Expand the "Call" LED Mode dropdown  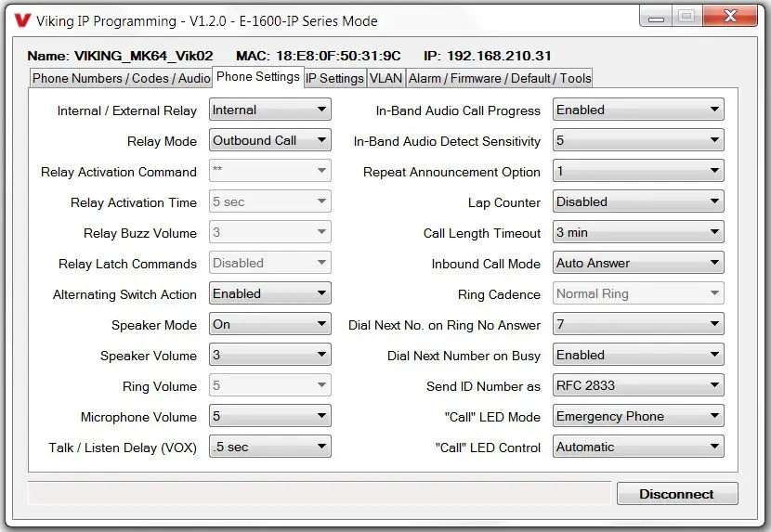tap(638, 416)
